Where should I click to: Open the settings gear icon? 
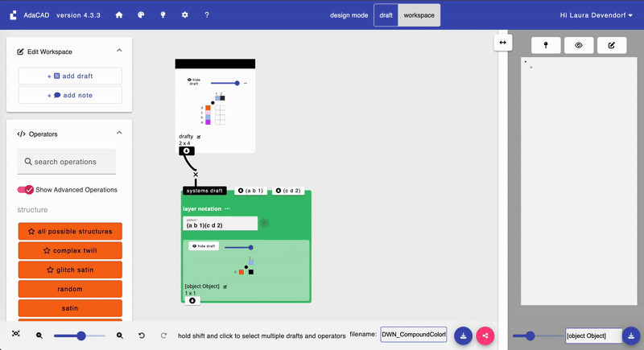(x=184, y=15)
